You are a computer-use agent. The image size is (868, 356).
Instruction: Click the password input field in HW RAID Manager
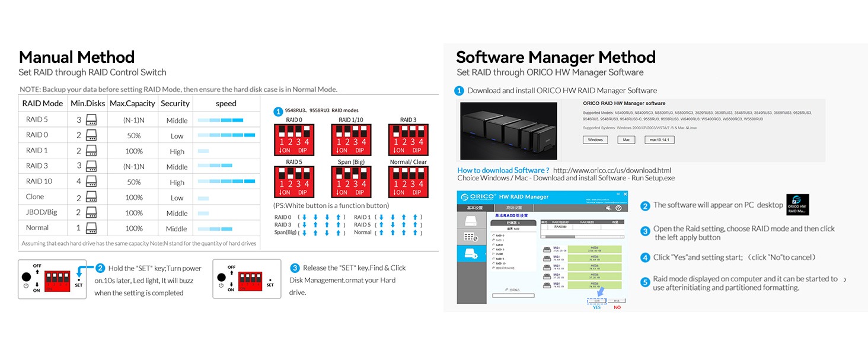(513, 295)
